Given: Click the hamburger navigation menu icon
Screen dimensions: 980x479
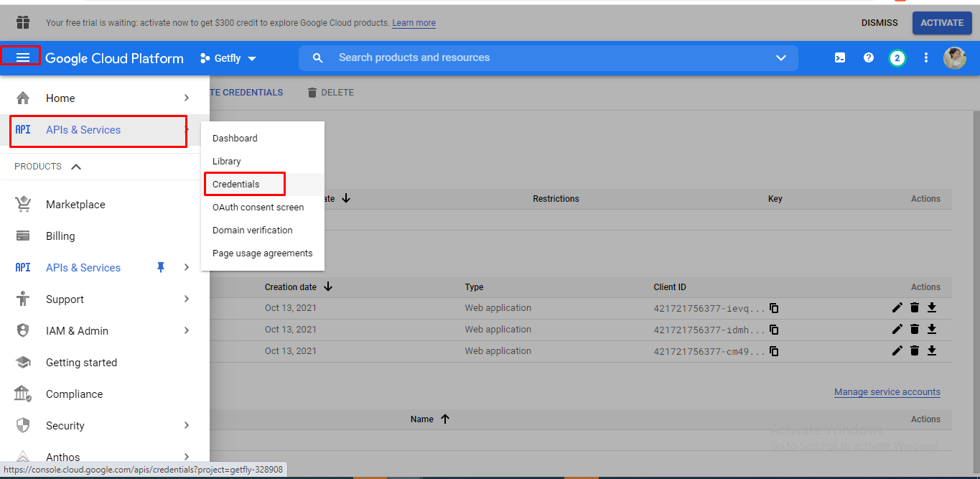Looking at the screenshot, I should point(22,57).
